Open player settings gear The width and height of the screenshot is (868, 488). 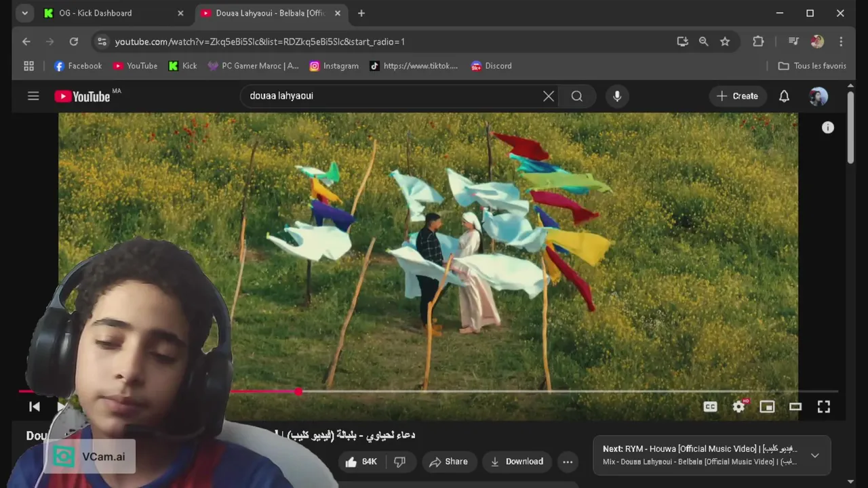(738, 407)
